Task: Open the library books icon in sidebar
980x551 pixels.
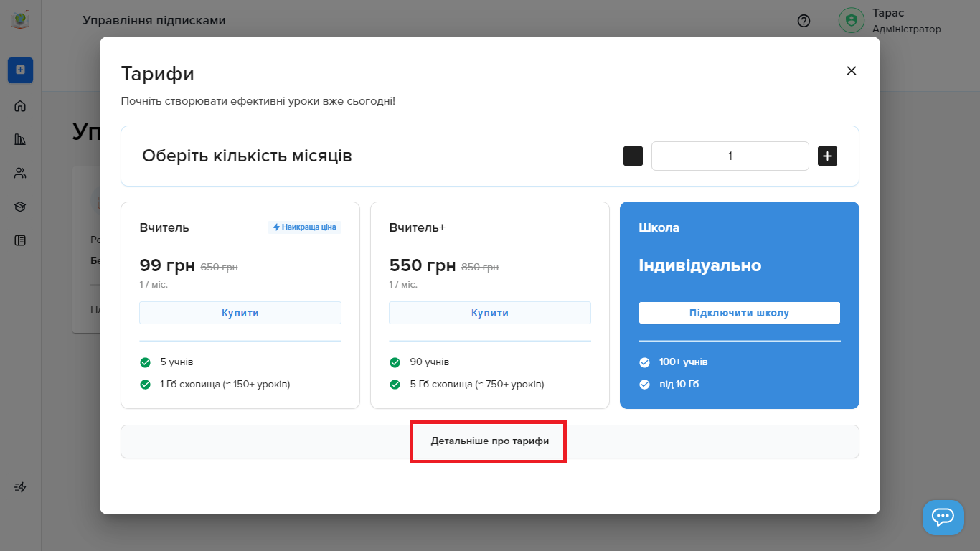Action: (20, 139)
